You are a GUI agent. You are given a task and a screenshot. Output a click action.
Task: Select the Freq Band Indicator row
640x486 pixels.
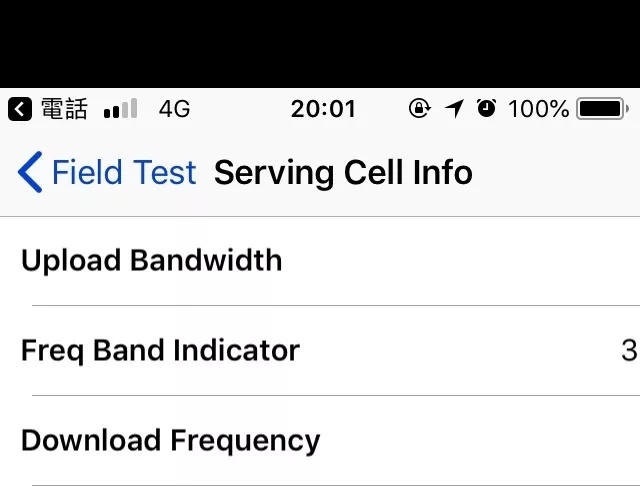pos(160,351)
